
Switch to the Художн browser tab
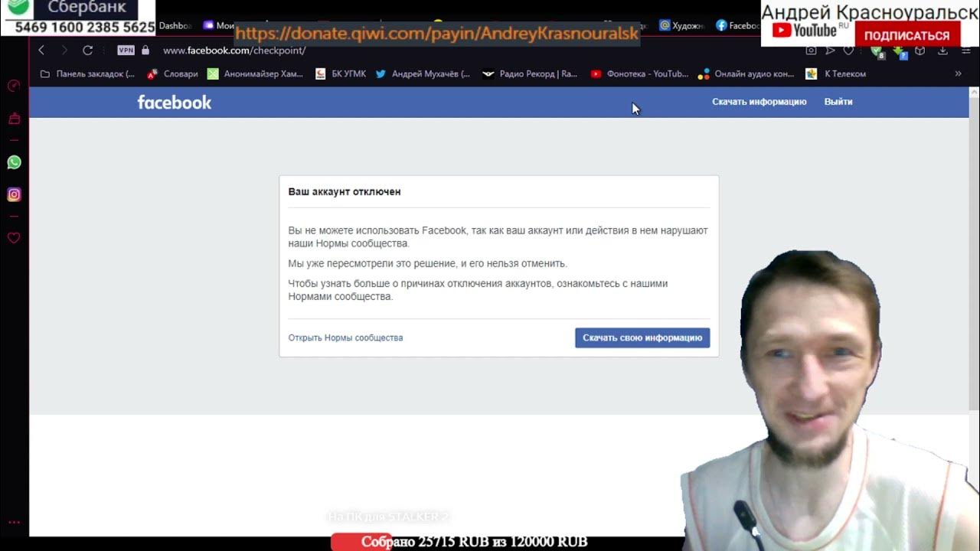681,25
